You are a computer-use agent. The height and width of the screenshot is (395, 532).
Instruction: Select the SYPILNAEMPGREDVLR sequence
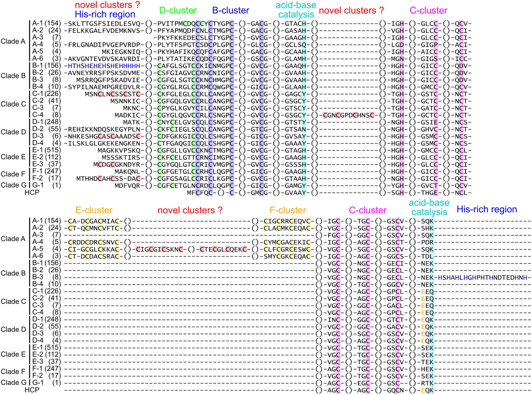point(104,87)
